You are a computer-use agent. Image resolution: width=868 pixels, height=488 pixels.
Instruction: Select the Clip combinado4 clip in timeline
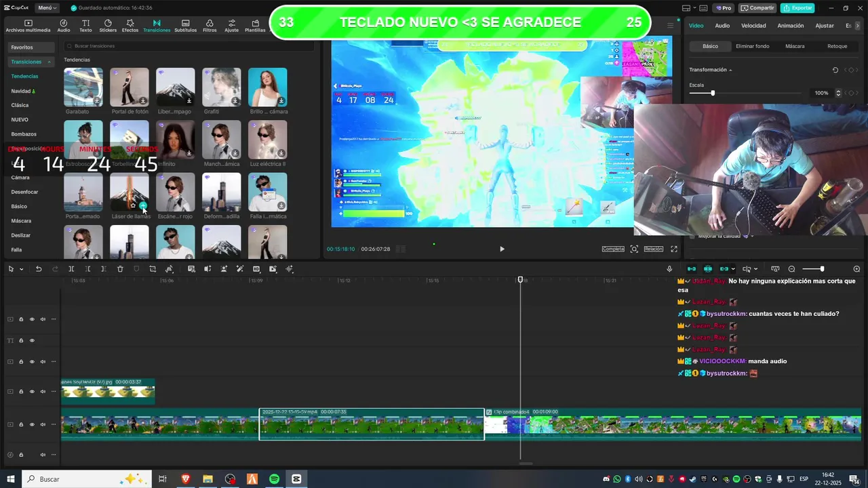[x=673, y=425]
